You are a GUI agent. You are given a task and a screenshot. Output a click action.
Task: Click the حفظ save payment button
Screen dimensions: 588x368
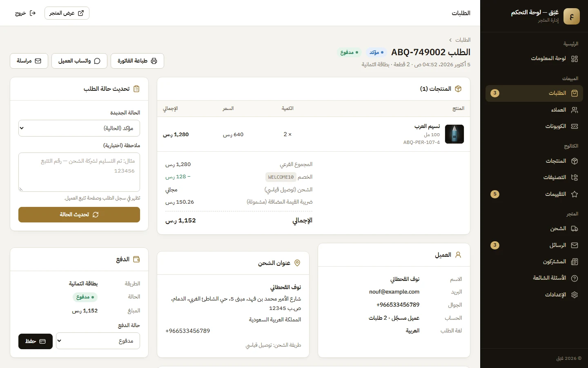(x=36, y=341)
